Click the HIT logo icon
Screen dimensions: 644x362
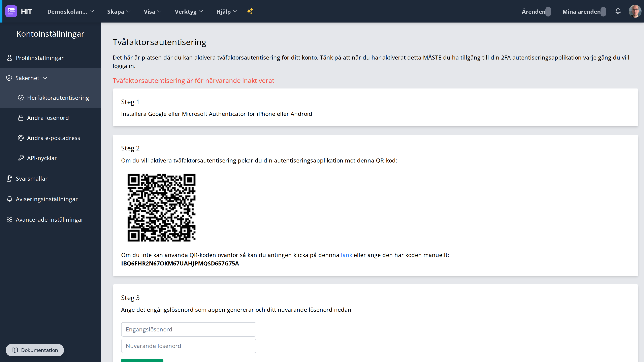click(x=11, y=11)
